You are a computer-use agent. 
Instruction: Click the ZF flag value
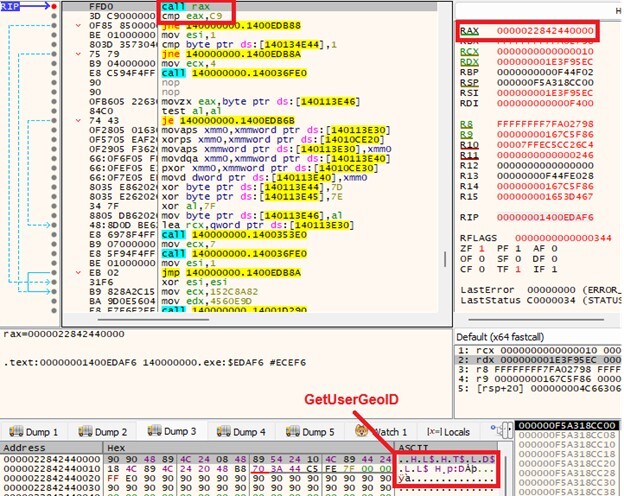(x=482, y=248)
